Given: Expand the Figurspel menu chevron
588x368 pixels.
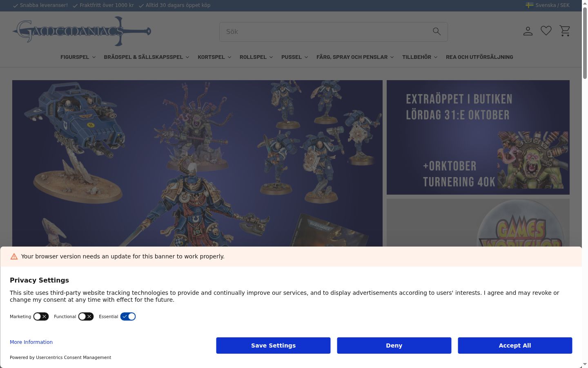Looking at the screenshot, I should (x=94, y=57).
